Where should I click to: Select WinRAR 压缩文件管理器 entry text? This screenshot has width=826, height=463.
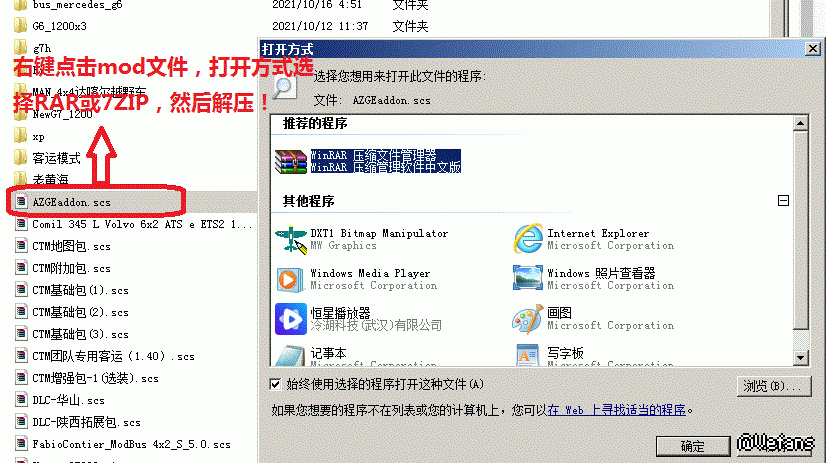coord(386,161)
